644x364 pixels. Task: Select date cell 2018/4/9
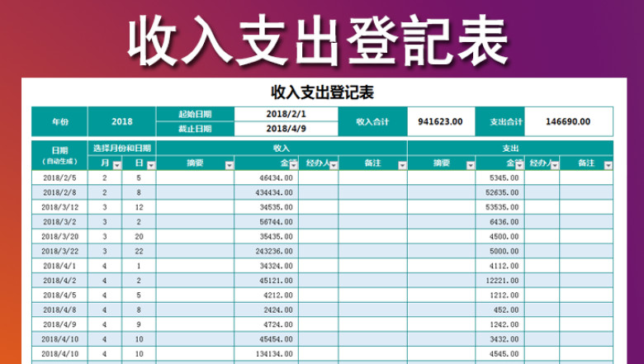point(59,324)
